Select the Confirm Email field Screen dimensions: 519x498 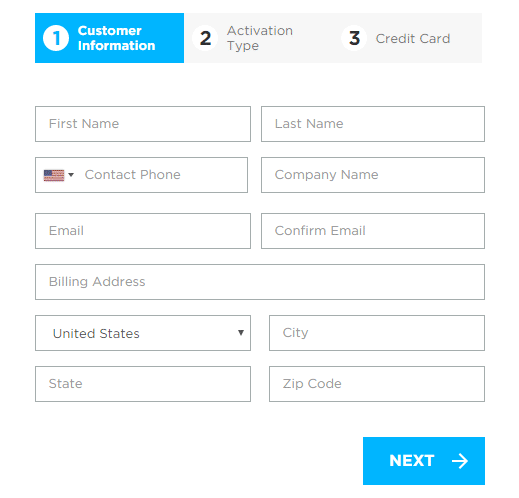point(373,231)
